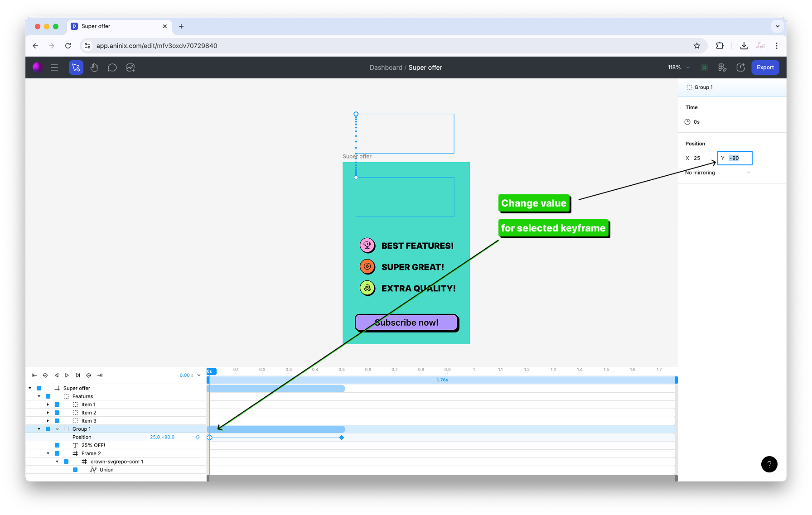Go to next keyframe
The width and height of the screenshot is (812, 515).
89,375
